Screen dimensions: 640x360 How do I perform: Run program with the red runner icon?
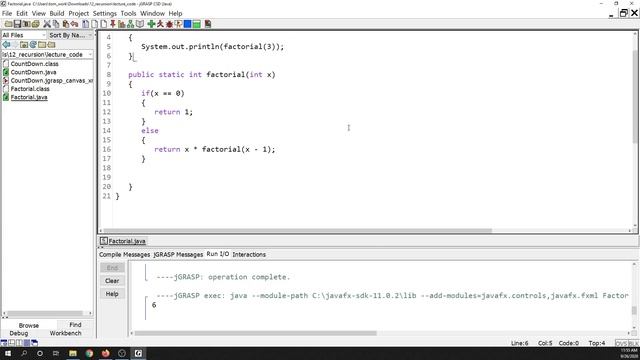(x=160, y=24)
